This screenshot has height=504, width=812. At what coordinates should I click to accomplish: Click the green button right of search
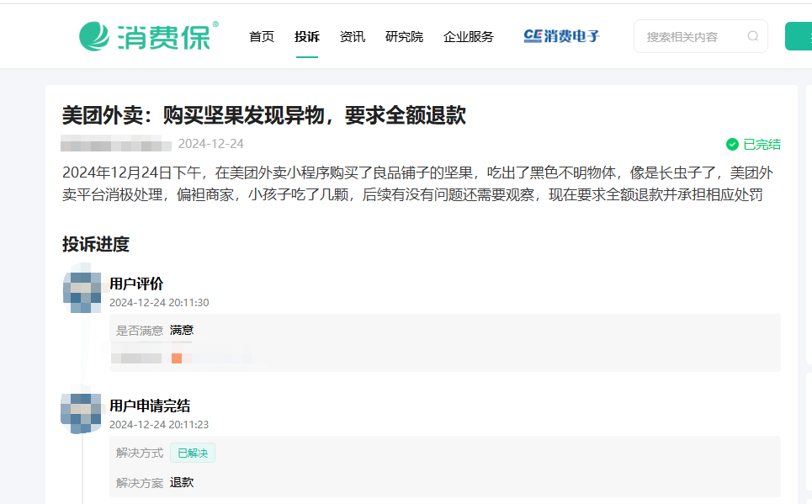799,36
